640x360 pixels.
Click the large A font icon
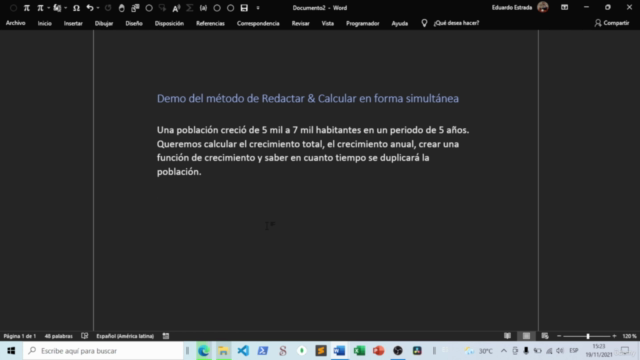tap(176, 8)
